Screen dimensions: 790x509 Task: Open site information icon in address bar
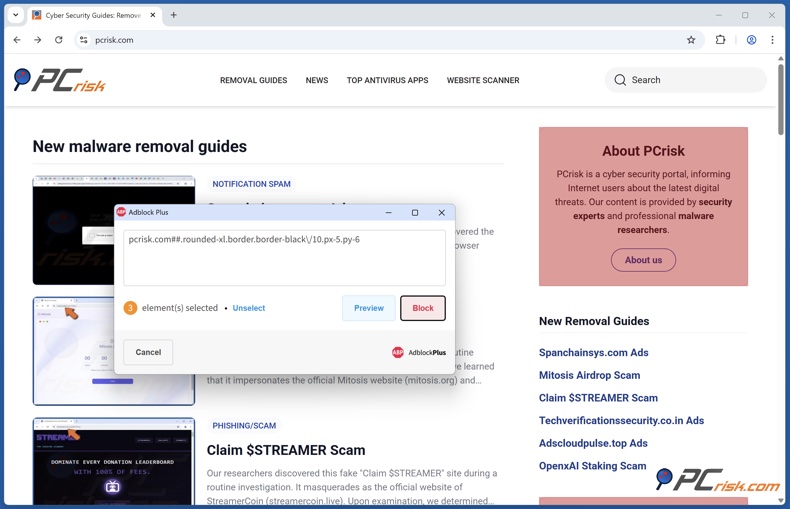click(84, 40)
